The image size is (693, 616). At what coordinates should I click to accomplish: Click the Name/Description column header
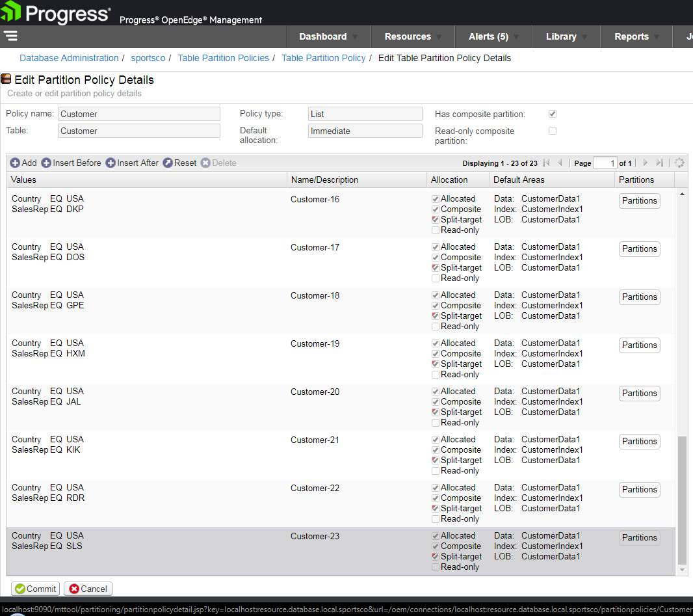(x=357, y=180)
